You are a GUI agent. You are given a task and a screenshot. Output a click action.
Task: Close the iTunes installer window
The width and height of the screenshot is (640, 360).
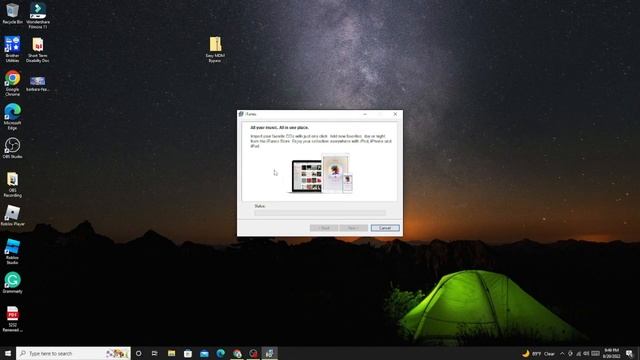pyautogui.click(x=395, y=114)
